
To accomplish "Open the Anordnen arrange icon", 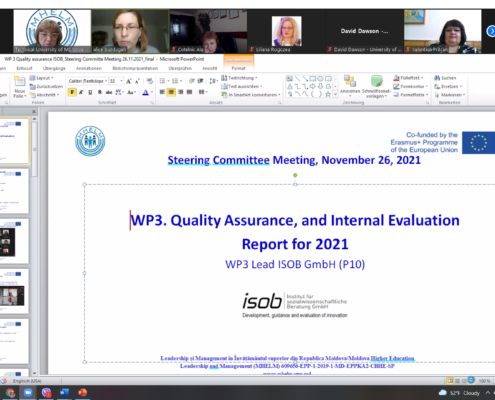I will pos(350,85).
